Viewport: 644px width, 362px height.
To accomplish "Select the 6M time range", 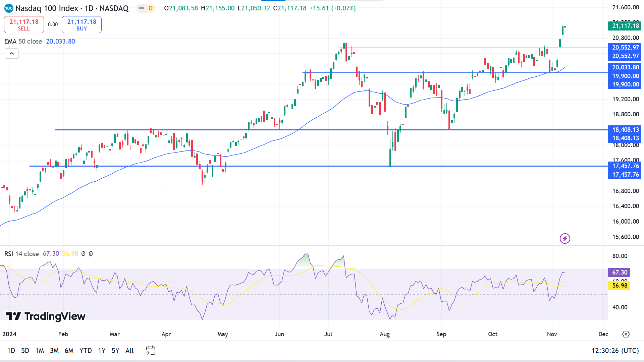I will pos(69,350).
